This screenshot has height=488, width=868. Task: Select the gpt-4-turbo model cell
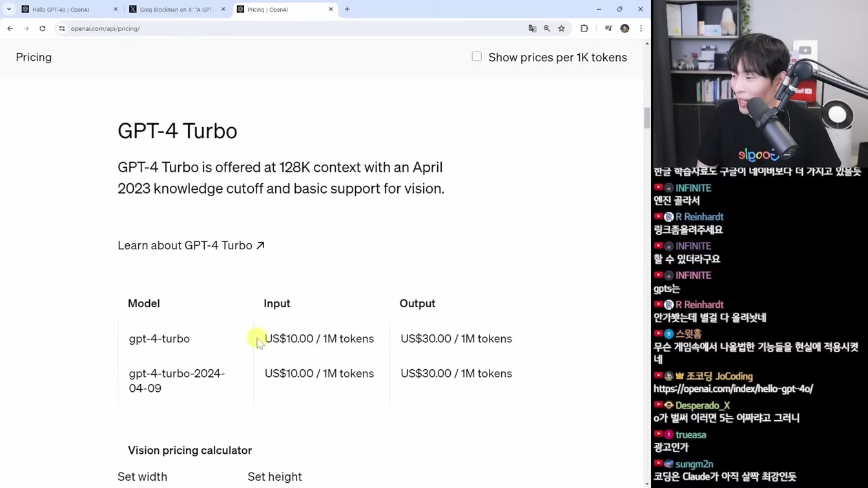tap(160, 339)
